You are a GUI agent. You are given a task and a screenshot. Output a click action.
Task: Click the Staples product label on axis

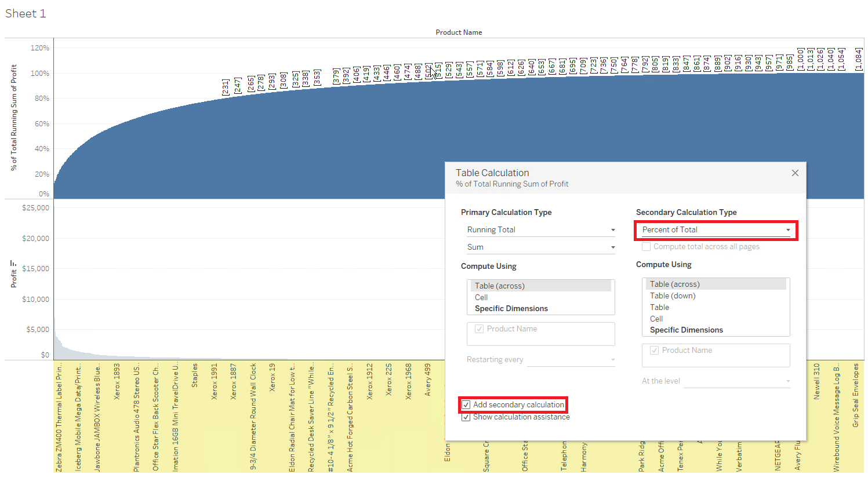click(x=195, y=375)
